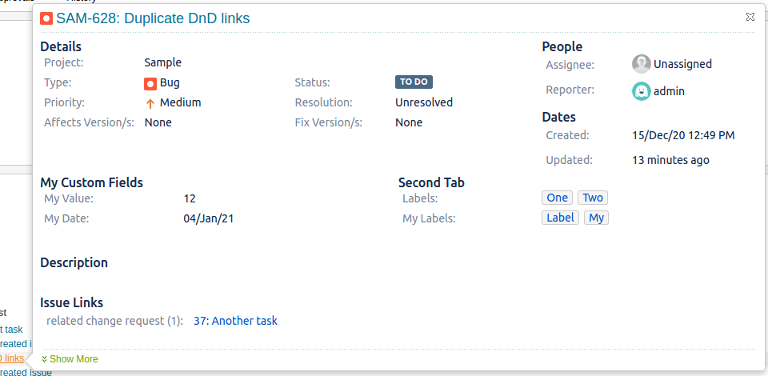The image size is (768, 376).
Task: Click the Bug type icon in Details
Action: click(150, 84)
